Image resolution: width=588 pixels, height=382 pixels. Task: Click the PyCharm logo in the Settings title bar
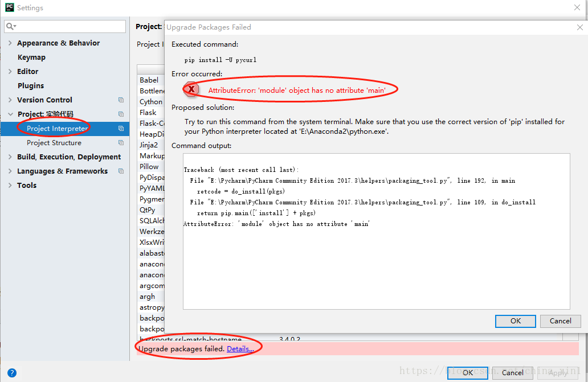coord(9,7)
